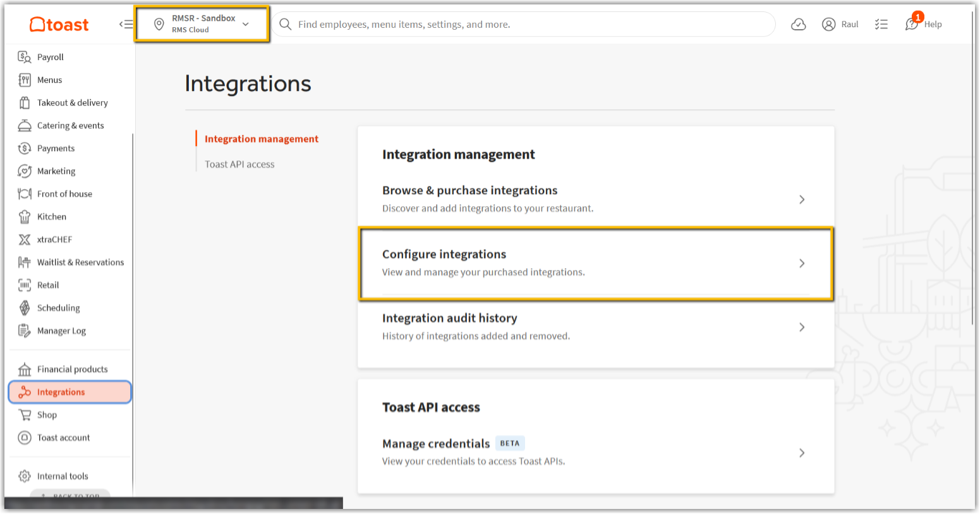Open Configure integrations
980x514 pixels.
596,263
